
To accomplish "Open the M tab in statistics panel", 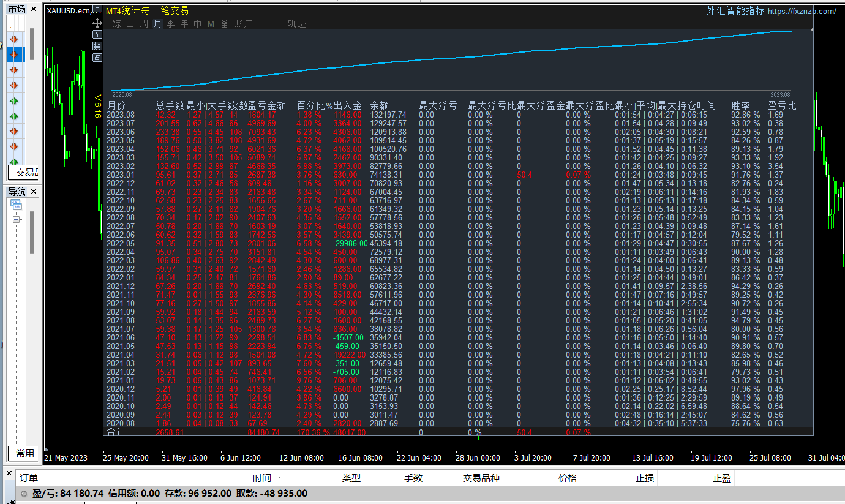I will coord(211,24).
